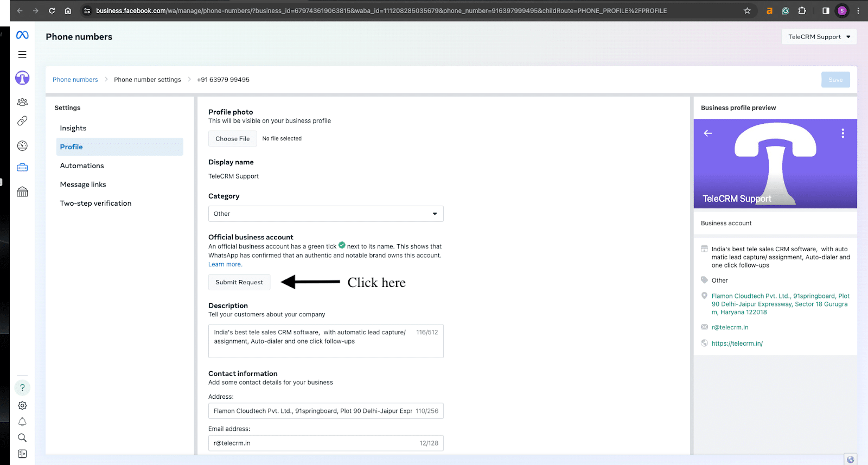Click the Save button
This screenshot has width=868, height=465.
[x=835, y=80]
